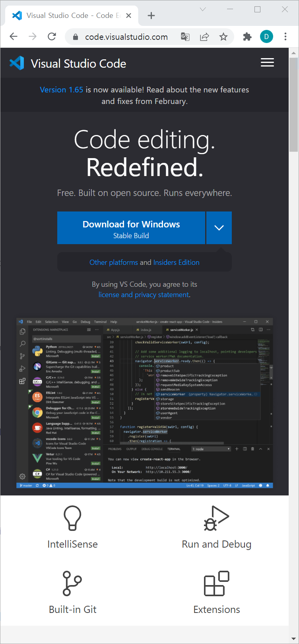Open the Insiders Edition link

(177, 262)
